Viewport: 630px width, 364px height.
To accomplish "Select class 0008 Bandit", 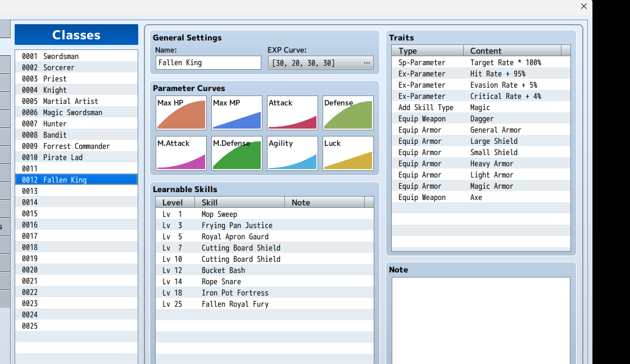I will click(76, 135).
